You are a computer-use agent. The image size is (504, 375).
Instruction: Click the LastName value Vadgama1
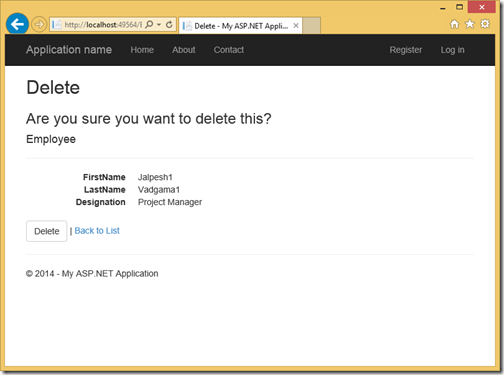pyautogui.click(x=159, y=190)
